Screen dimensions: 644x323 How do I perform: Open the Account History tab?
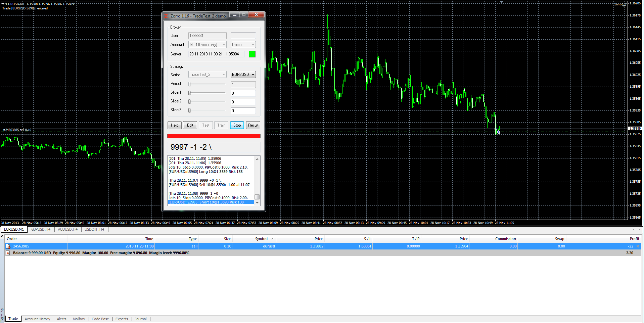[37, 319]
